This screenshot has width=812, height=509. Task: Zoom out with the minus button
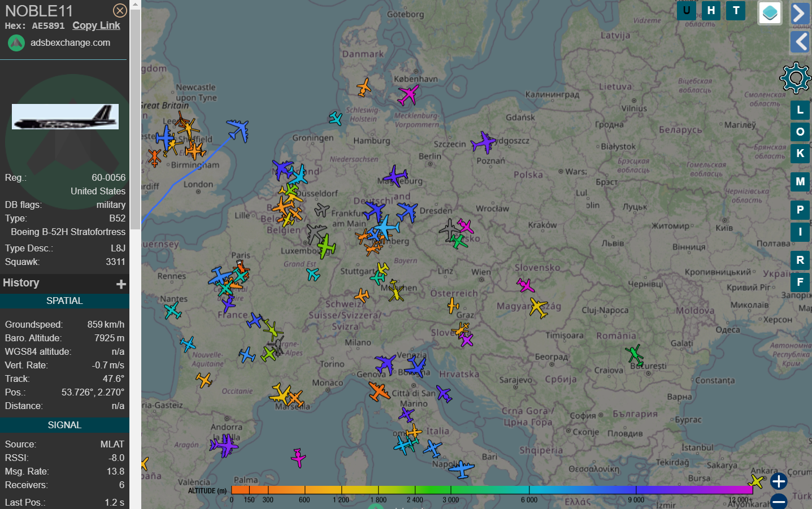[x=779, y=501]
